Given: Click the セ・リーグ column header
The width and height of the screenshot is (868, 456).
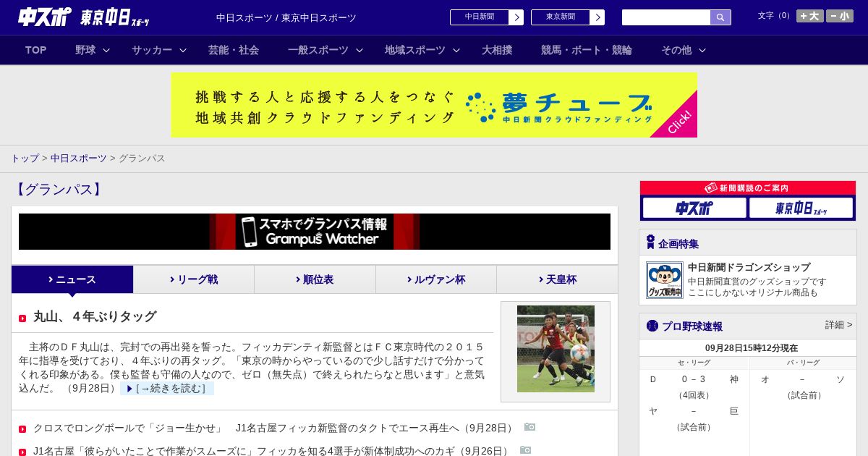Looking at the screenshot, I should 694,363.
